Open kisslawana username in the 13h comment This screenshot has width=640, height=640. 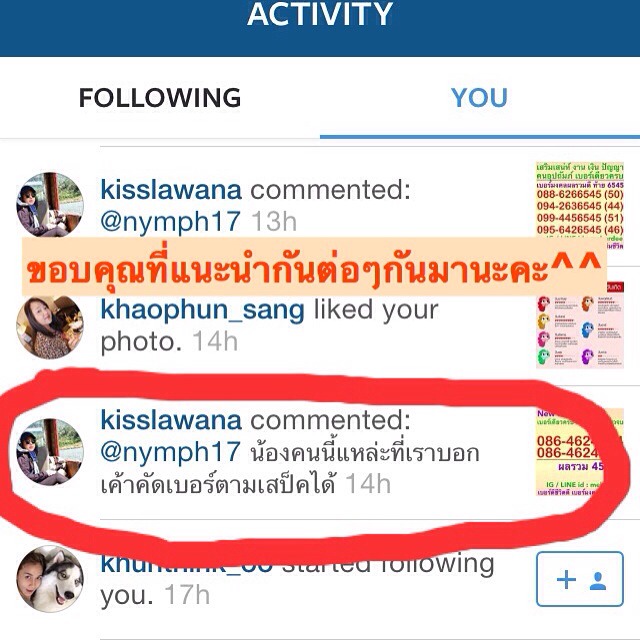point(171,190)
